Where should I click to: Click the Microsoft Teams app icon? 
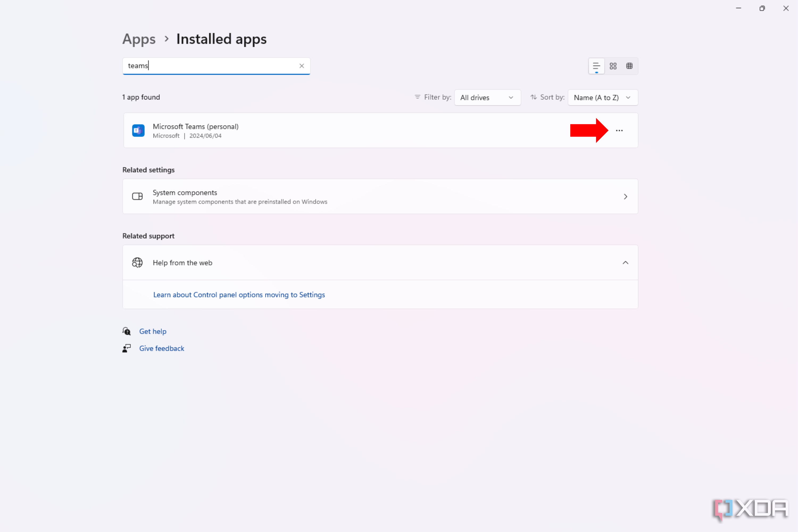pos(138,130)
